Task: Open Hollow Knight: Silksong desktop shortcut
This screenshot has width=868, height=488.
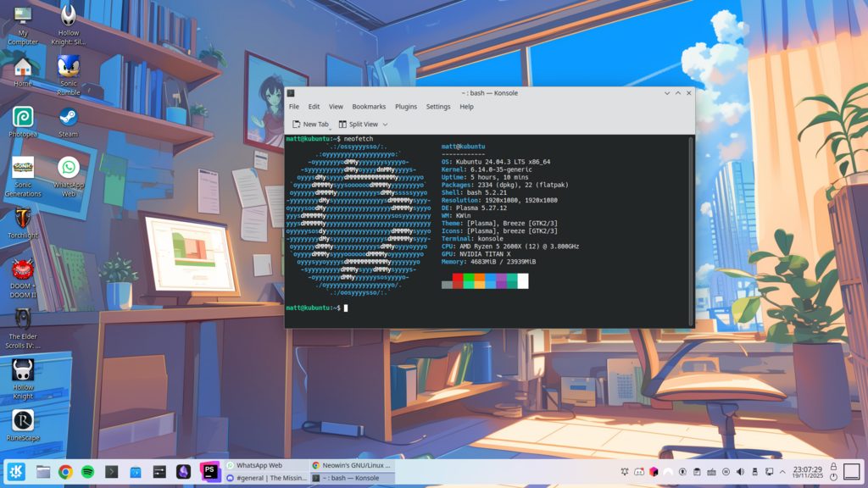Action: (68, 25)
